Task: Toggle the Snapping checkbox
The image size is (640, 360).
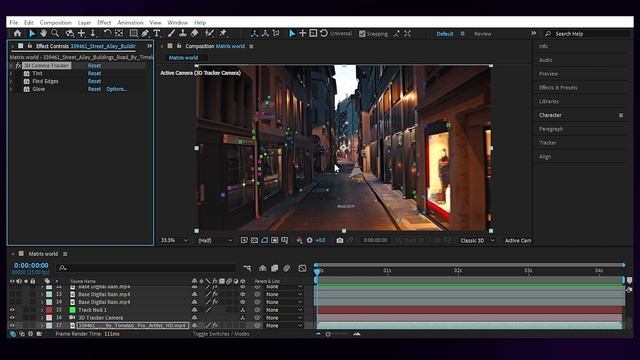Action: pos(362,34)
